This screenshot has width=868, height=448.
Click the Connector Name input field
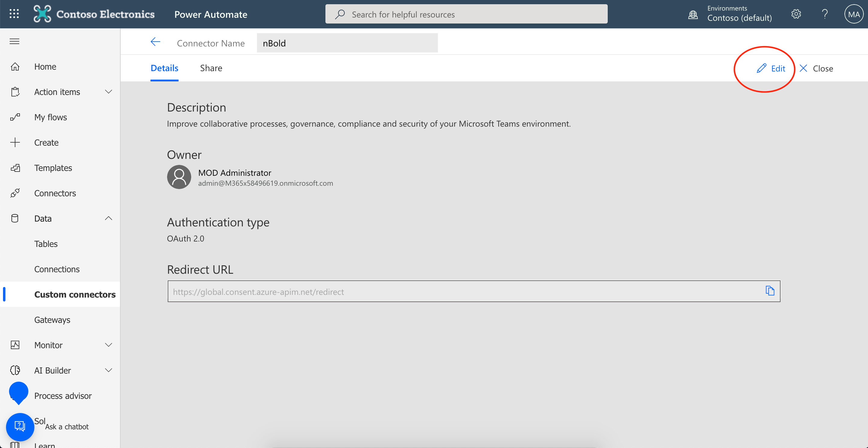pos(347,43)
